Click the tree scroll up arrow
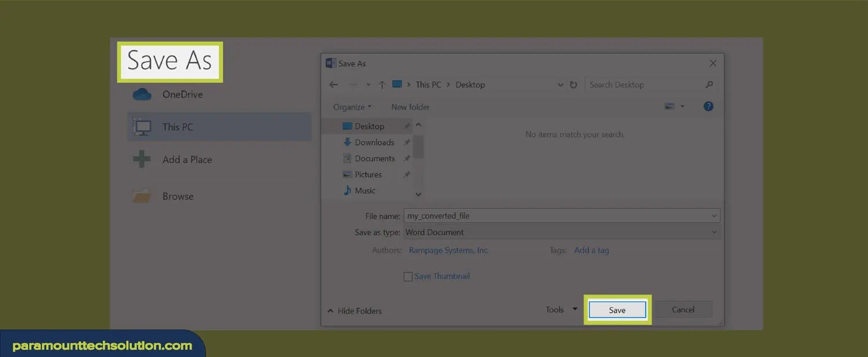The height and width of the screenshot is (357, 868). click(x=419, y=125)
